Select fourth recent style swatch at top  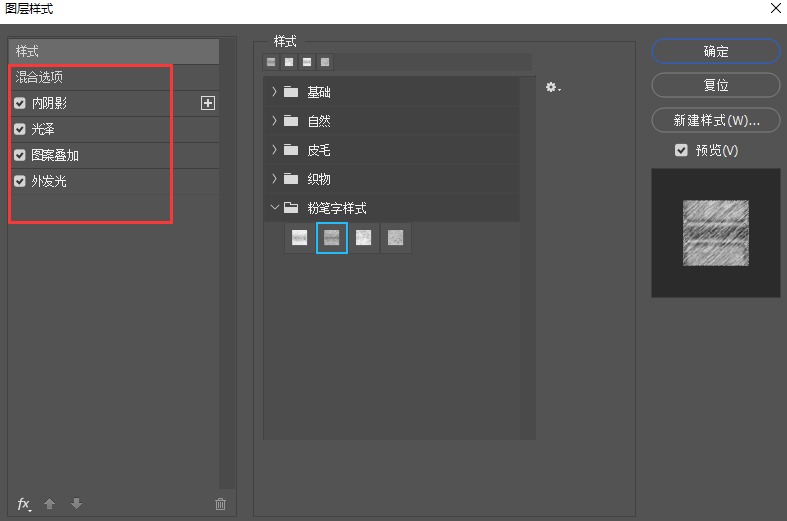click(325, 62)
